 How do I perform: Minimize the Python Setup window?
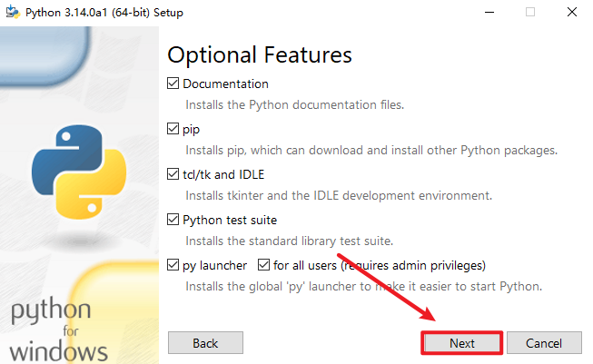tap(489, 12)
